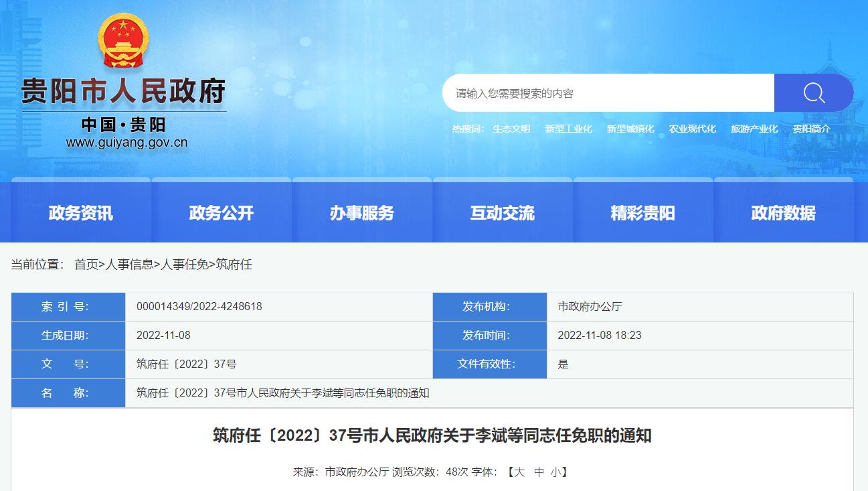Click inside the search input box

pyautogui.click(x=602, y=92)
